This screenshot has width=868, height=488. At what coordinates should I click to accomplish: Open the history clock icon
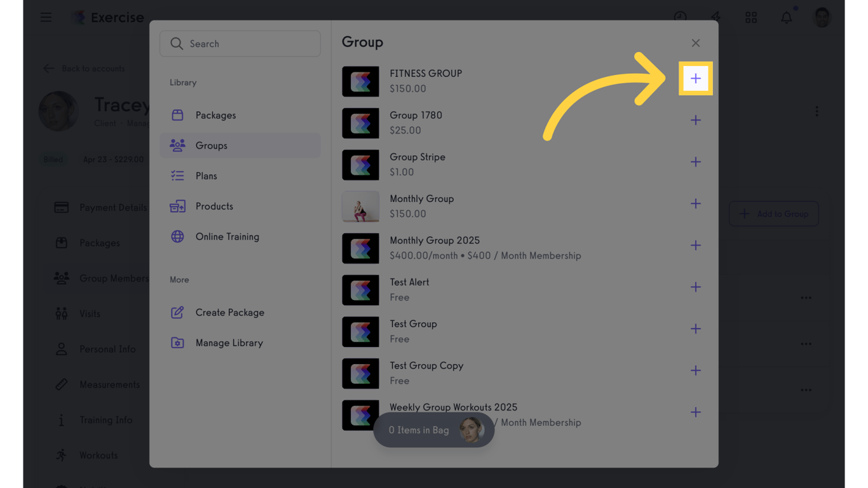coord(680,17)
